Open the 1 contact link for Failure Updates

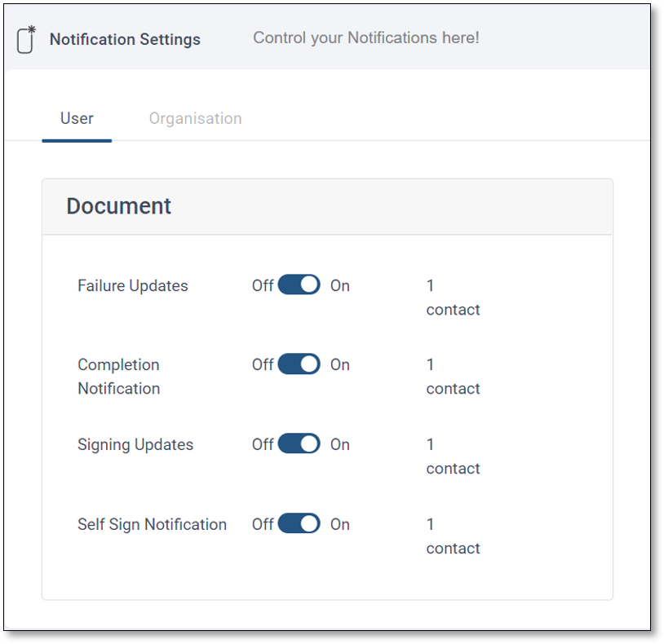click(453, 298)
